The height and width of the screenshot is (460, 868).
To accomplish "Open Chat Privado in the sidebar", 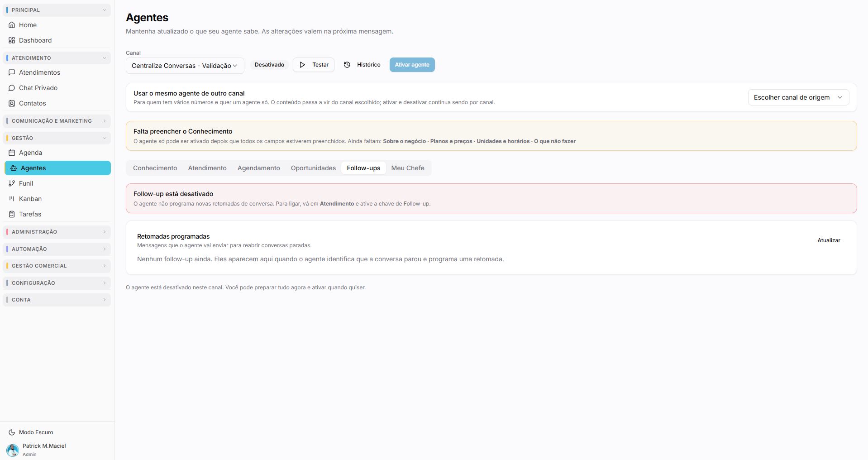I will click(57, 88).
